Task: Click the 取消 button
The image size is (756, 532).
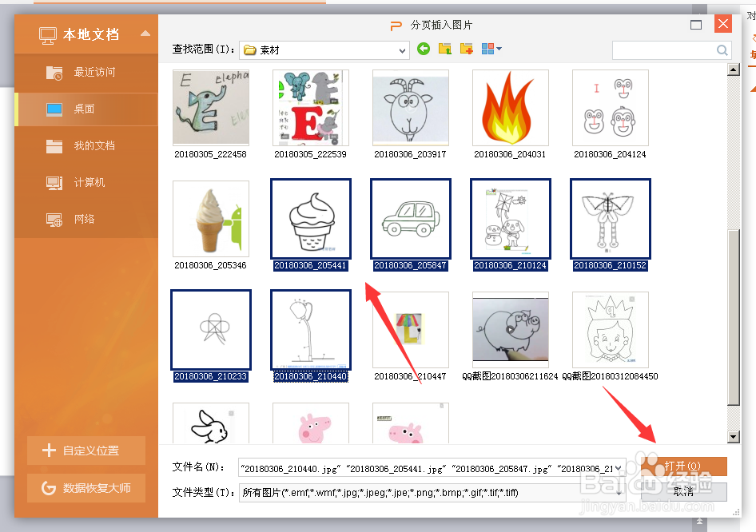Action: click(x=685, y=491)
